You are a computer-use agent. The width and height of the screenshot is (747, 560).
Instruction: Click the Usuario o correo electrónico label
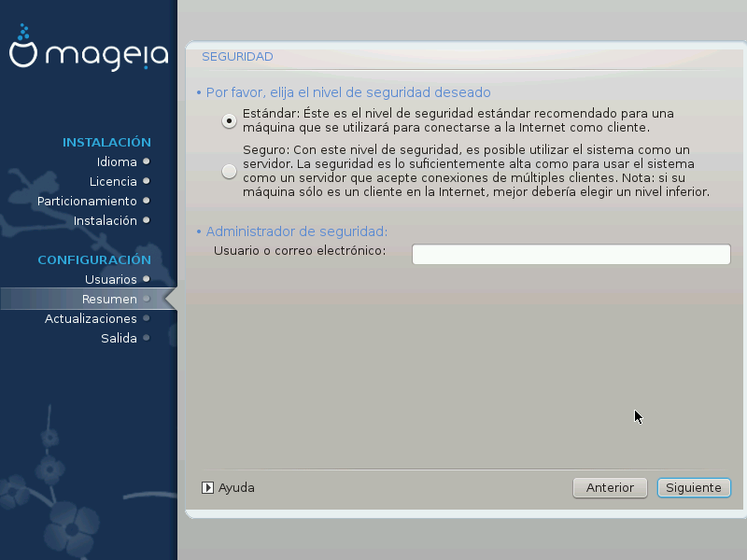click(300, 251)
